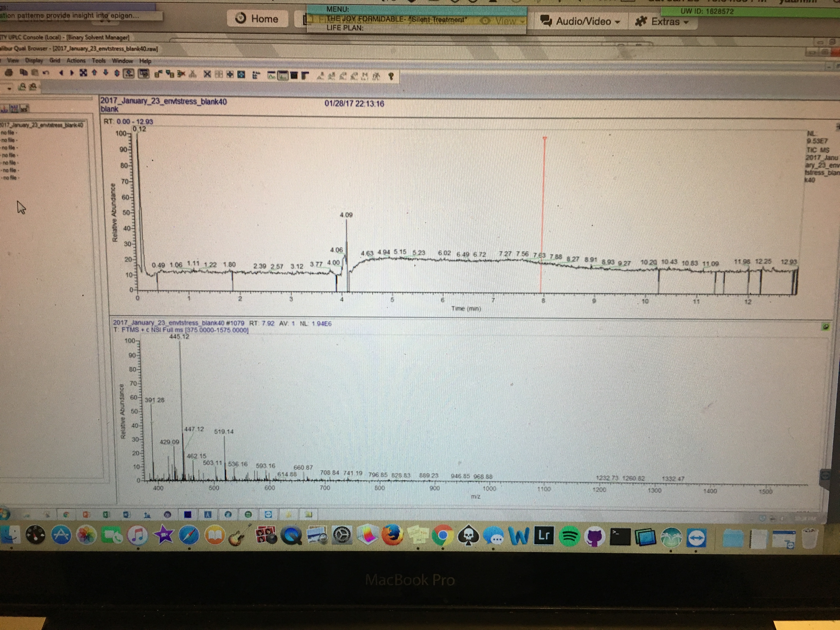Viewport: 840px width, 630px height.
Task: Toggle the pin in spectrum pane corner
Action: [x=826, y=327]
